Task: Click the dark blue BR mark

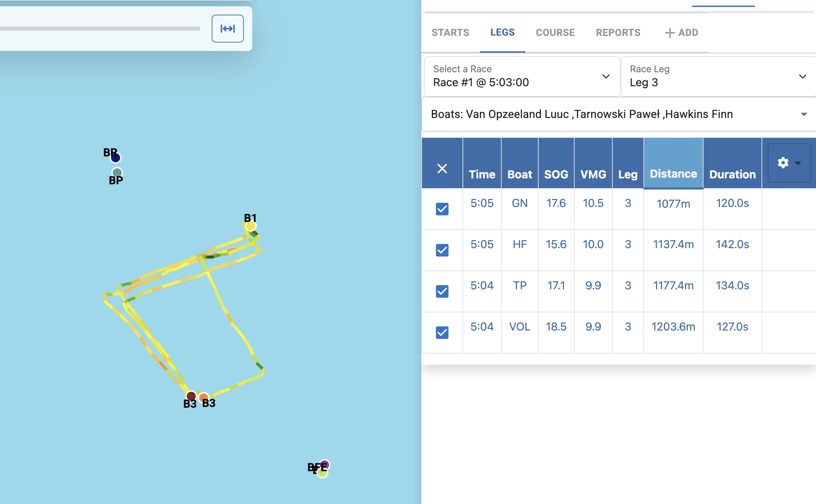Action: coord(116,158)
